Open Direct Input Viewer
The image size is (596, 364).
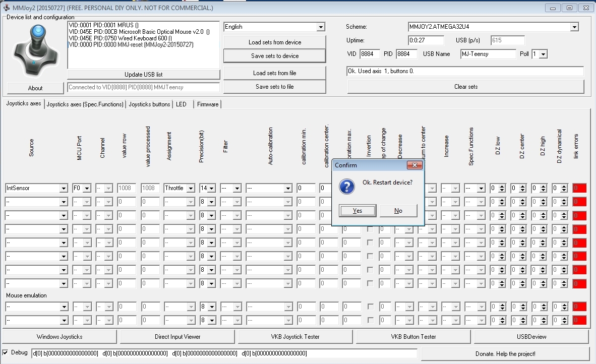(x=177, y=337)
